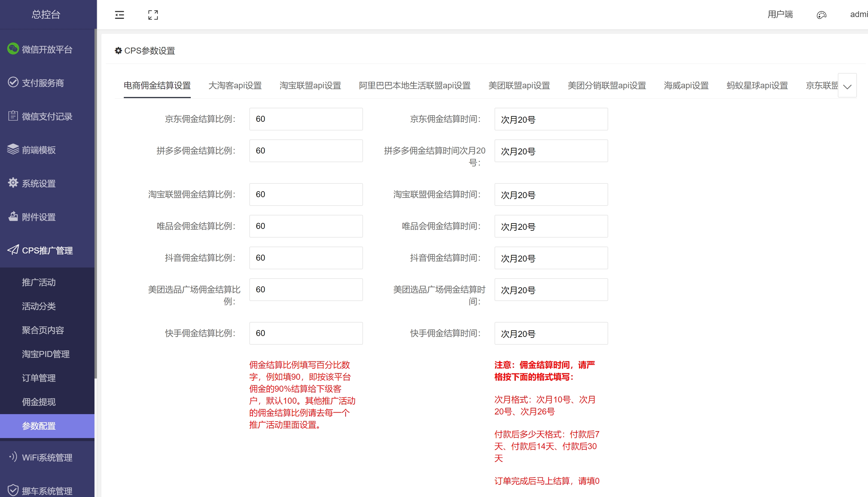Focus the 唯品会佣金结算比例 input

306,226
